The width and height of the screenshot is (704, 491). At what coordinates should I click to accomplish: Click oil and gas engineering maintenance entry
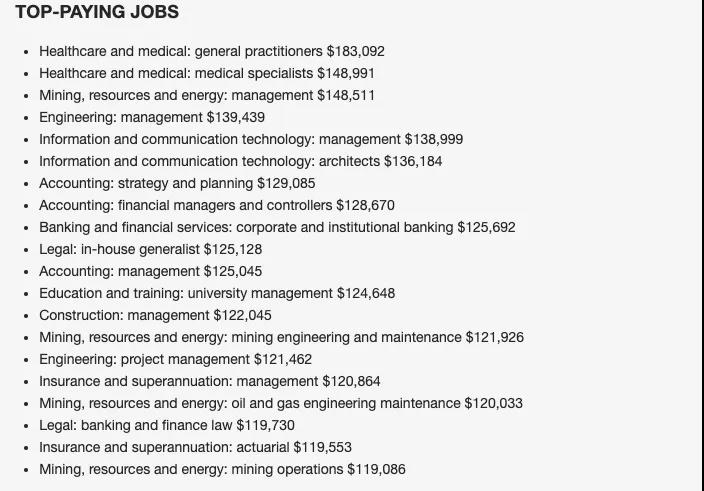click(280, 403)
